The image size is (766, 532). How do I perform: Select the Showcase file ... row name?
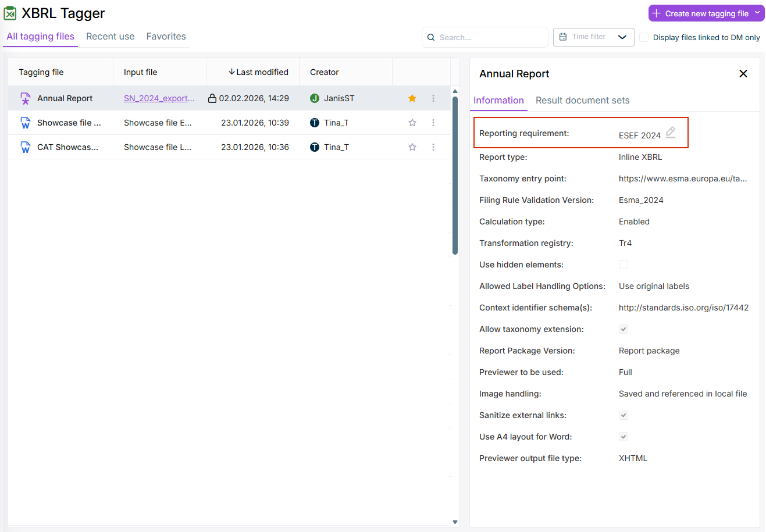[x=69, y=123]
